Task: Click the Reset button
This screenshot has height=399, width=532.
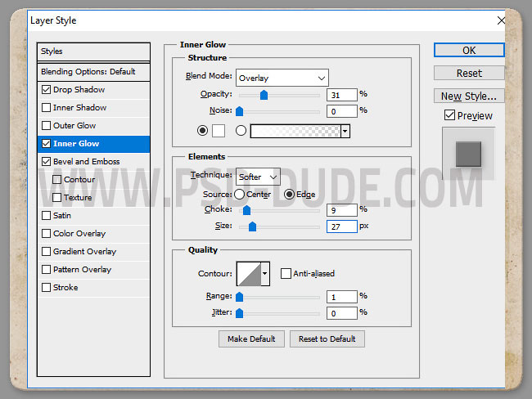Action: pos(469,74)
